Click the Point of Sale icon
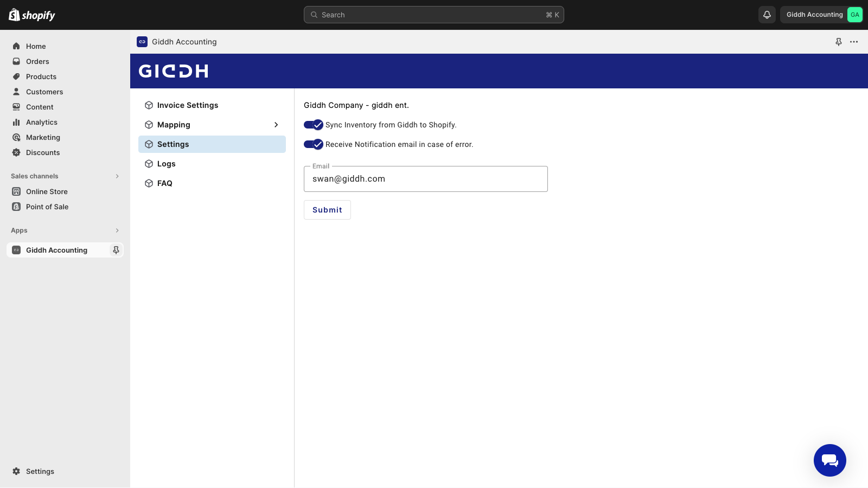This screenshot has height=488, width=868. [16, 207]
